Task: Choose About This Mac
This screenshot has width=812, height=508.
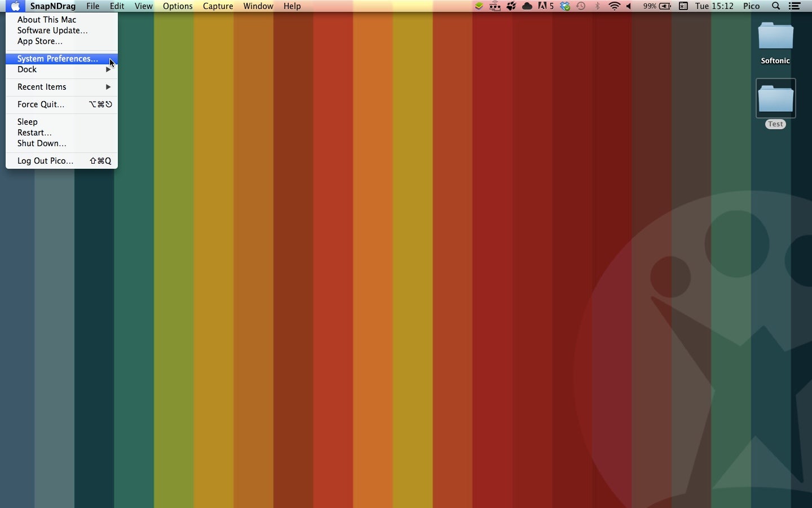Action: tap(47, 20)
